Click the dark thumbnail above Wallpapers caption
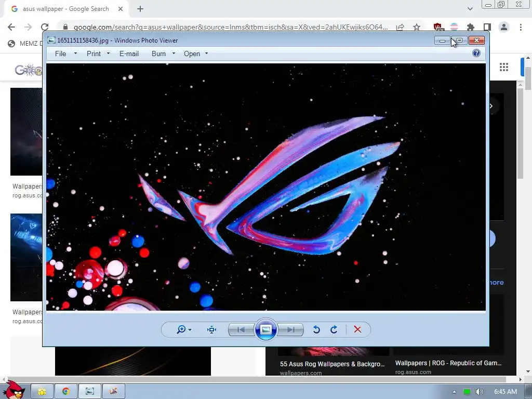This screenshot has height=399, width=532. point(26,131)
